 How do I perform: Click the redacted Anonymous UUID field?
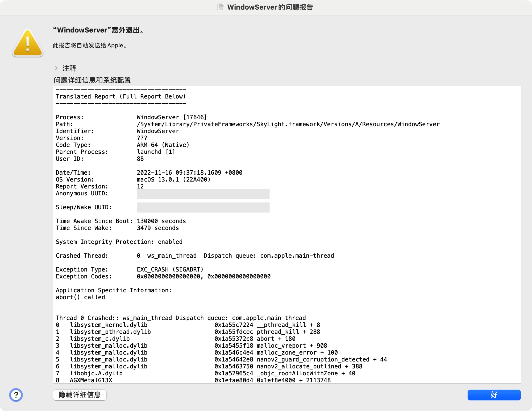coord(203,194)
